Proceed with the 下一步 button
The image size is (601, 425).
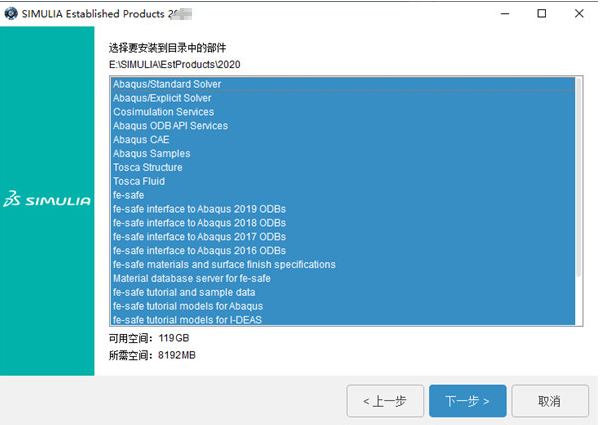coord(468,401)
